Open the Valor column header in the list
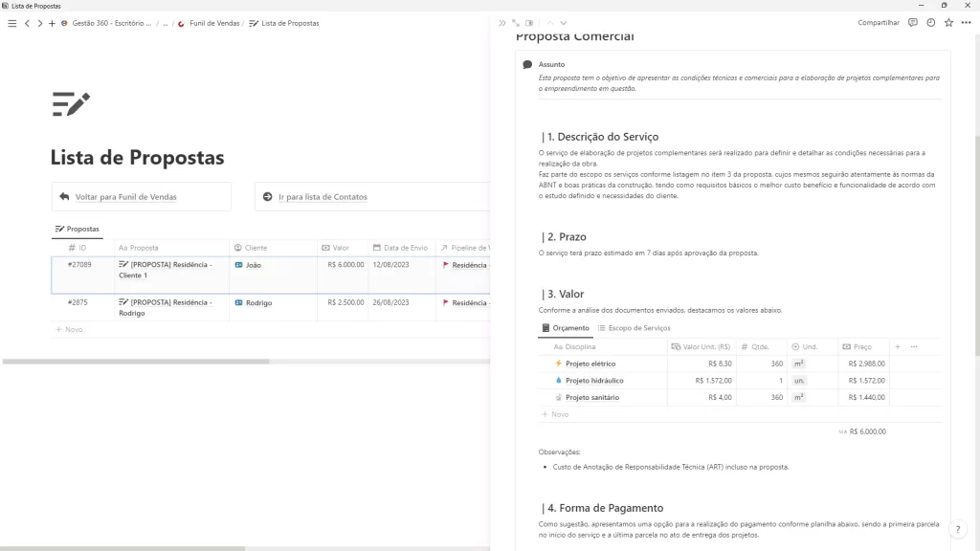The image size is (980, 551). pyautogui.click(x=343, y=248)
